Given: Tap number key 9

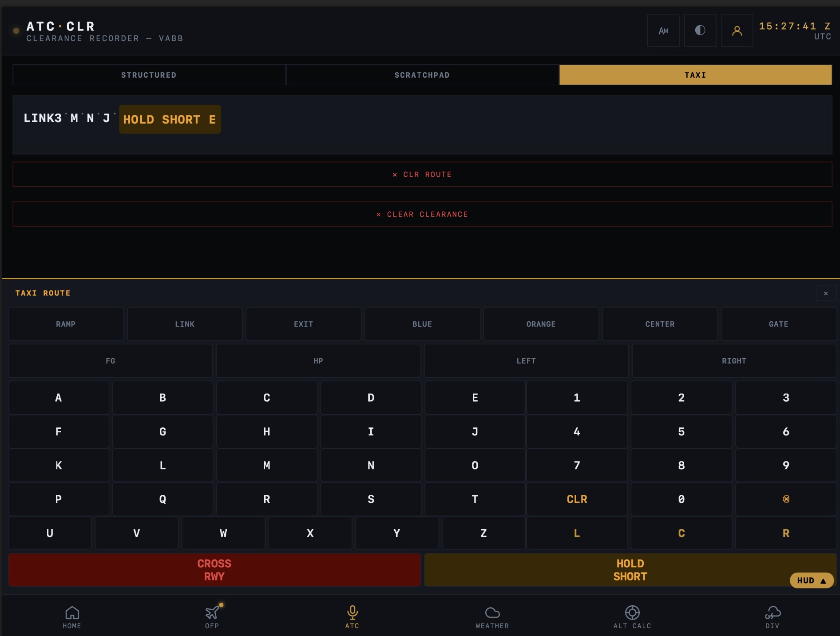Looking at the screenshot, I should (786, 465).
